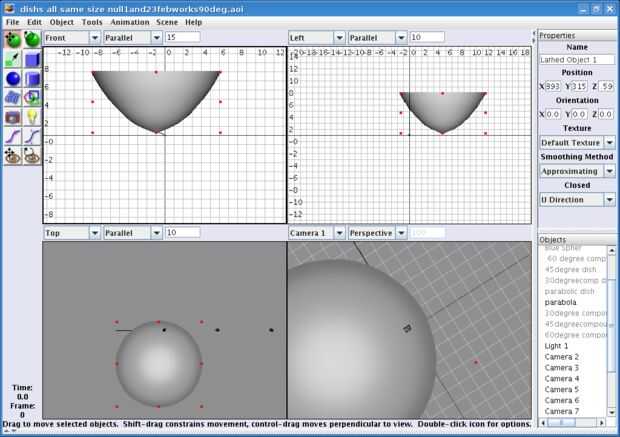Viewport: 620px width, 437px height.
Task: Select the Create Camera tool
Action: pyautogui.click(x=13, y=117)
